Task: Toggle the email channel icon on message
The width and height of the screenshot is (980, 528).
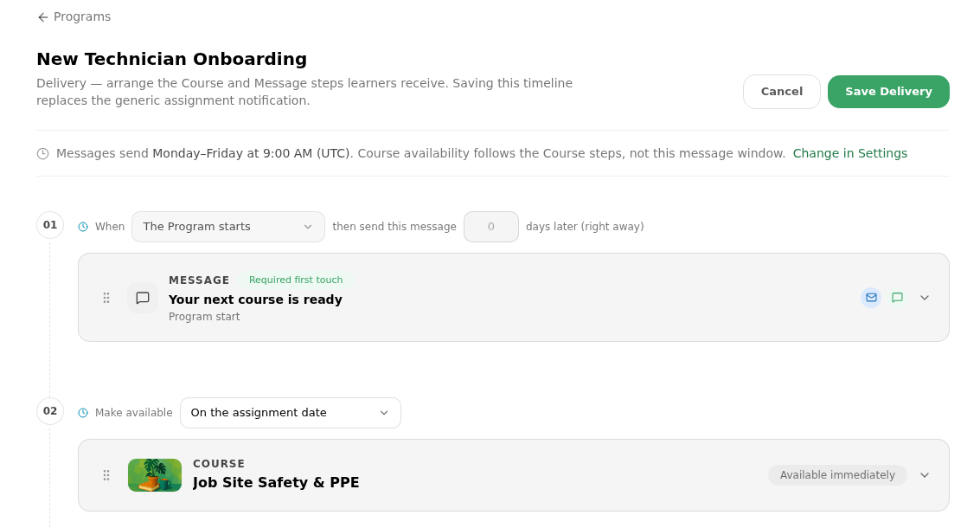Action: point(871,298)
